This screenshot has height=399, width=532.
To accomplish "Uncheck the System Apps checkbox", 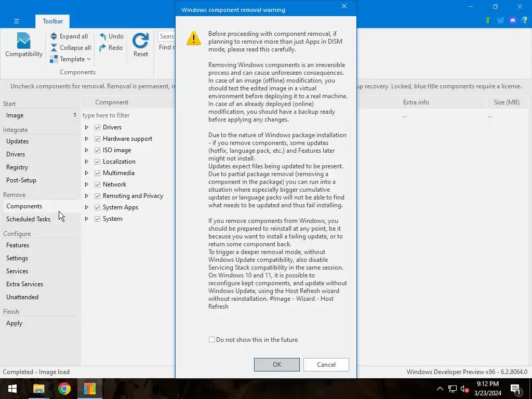I will (x=97, y=207).
